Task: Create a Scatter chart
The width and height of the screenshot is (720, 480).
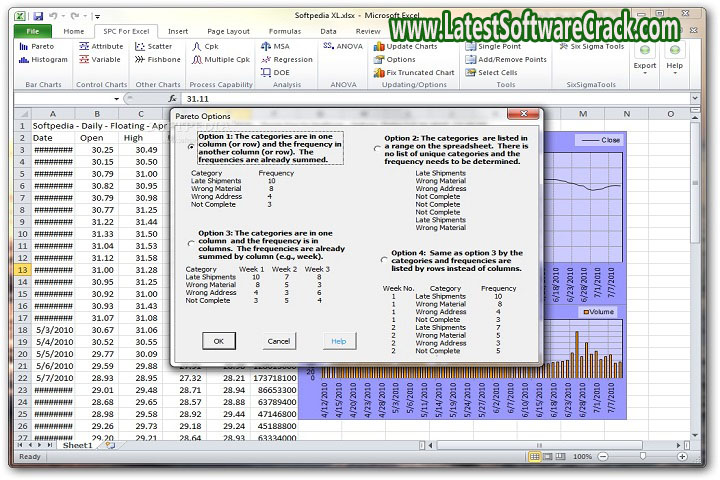Action: (x=153, y=46)
